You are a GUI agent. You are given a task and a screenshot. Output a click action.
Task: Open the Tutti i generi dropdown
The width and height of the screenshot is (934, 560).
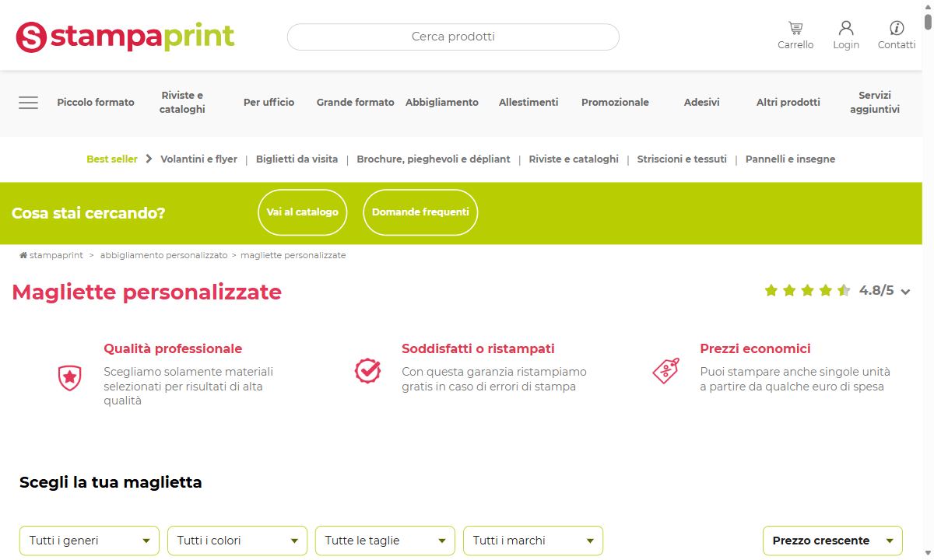click(x=90, y=541)
